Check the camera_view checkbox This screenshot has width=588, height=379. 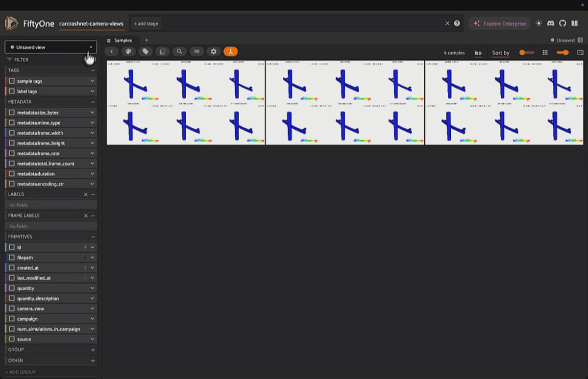pyautogui.click(x=12, y=309)
